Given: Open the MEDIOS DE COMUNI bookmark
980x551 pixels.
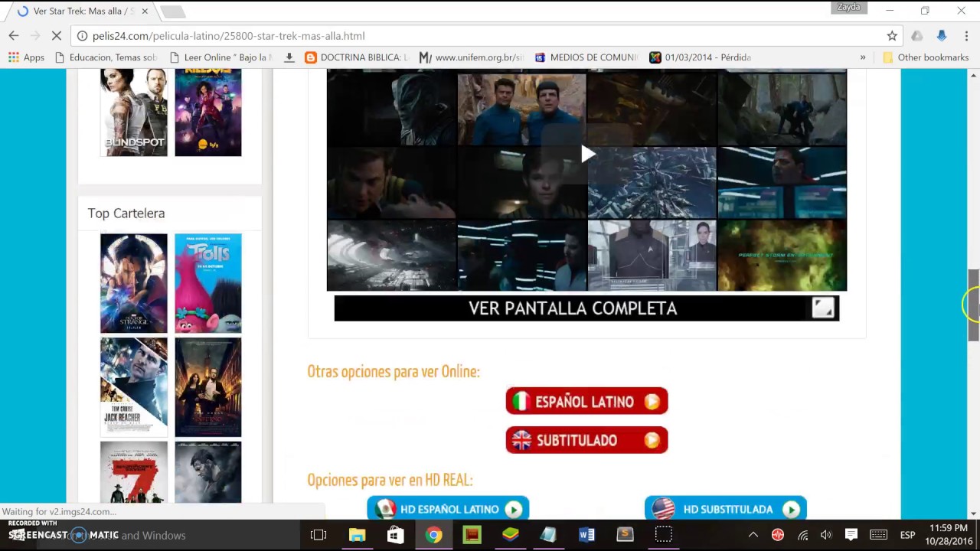Looking at the screenshot, I should coord(586,57).
